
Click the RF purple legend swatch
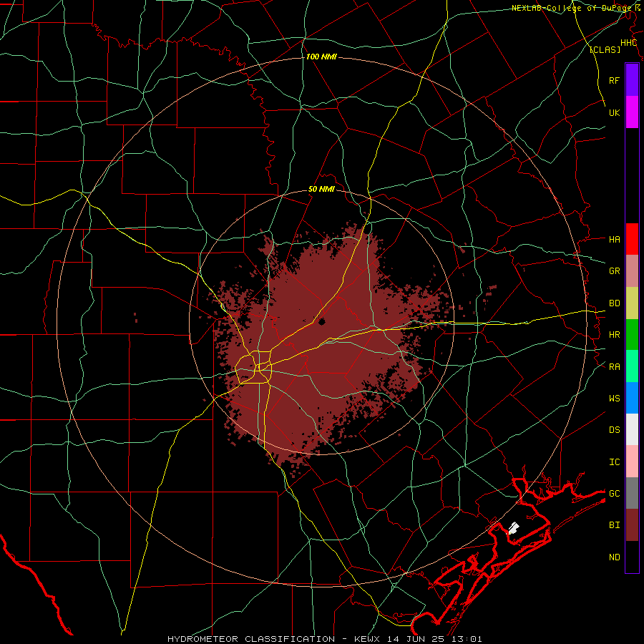pos(632,79)
